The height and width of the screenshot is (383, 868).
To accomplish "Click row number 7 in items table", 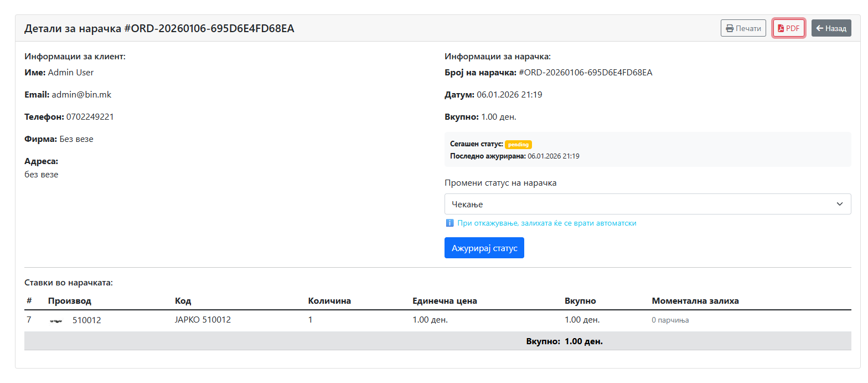I will coord(29,320).
